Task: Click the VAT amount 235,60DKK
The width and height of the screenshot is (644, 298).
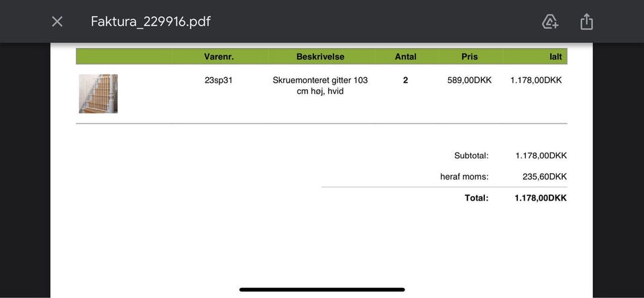Action: click(x=544, y=177)
